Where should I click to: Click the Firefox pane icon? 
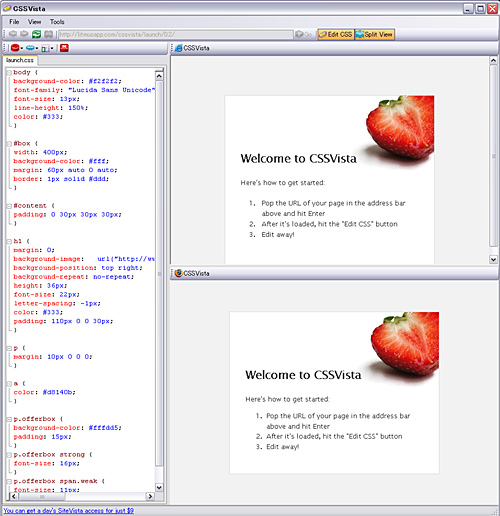[178, 273]
